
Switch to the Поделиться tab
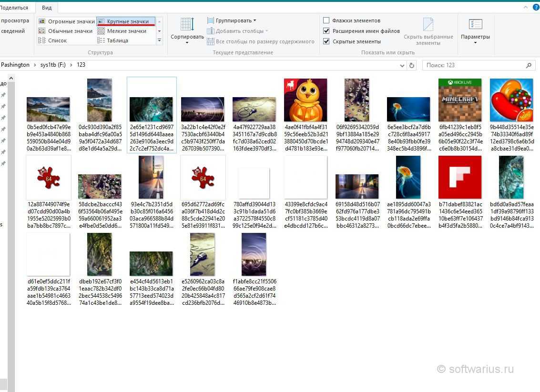[14, 8]
